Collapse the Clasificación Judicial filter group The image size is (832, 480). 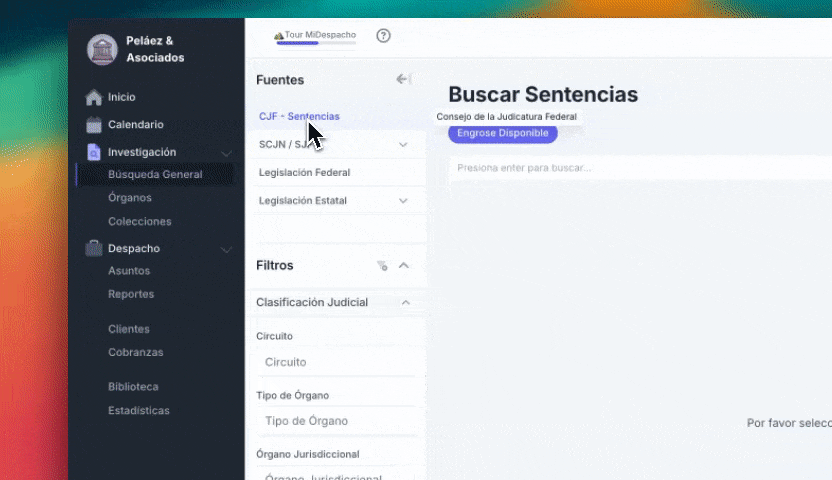(405, 302)
